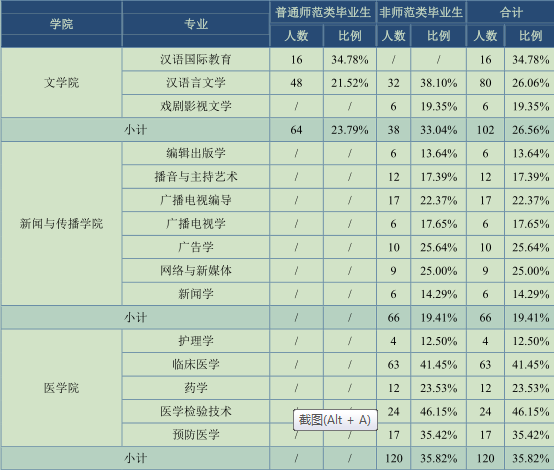Select the 汉语国际教育 major cell
Viewport: 554px width, 470px height.
pos(196,59)
